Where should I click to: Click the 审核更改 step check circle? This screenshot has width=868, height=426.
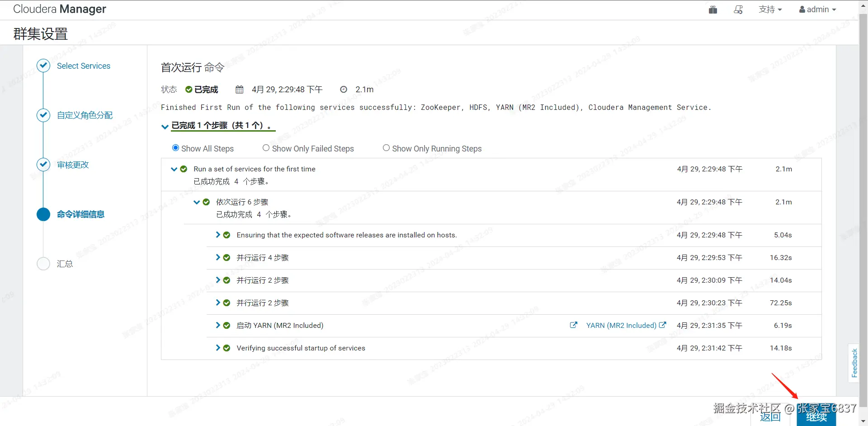click(x=43, y=165)
